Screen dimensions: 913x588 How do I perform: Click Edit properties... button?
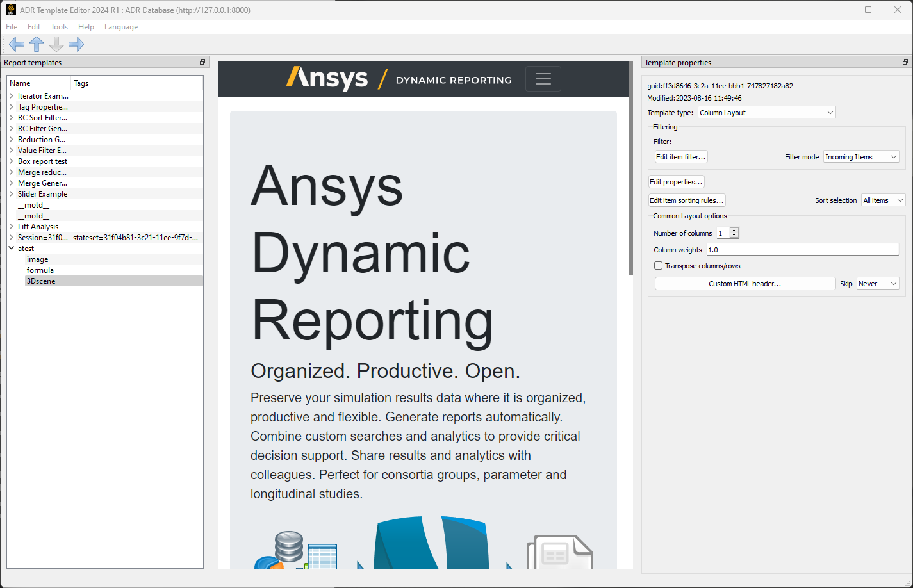677,182
